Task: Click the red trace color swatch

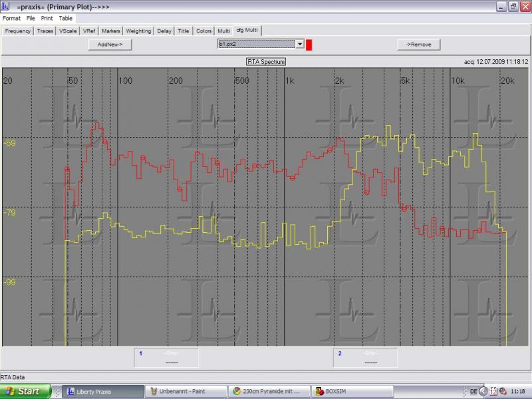Action: [x=309, y=45]
